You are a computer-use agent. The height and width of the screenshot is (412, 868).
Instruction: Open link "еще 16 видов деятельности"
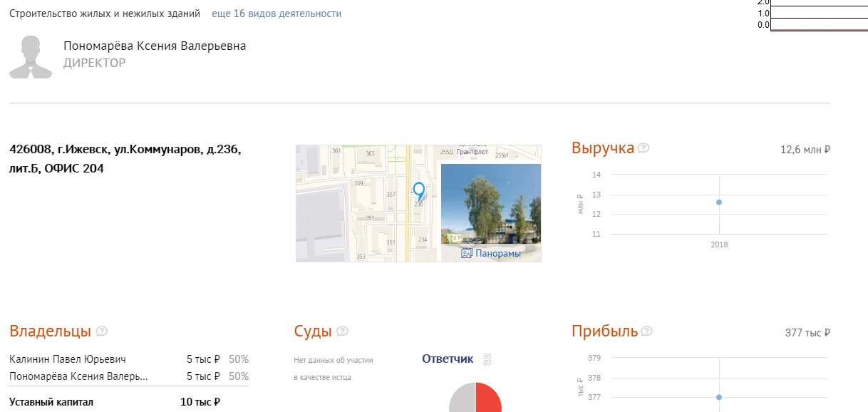click(x=277, y=14)
